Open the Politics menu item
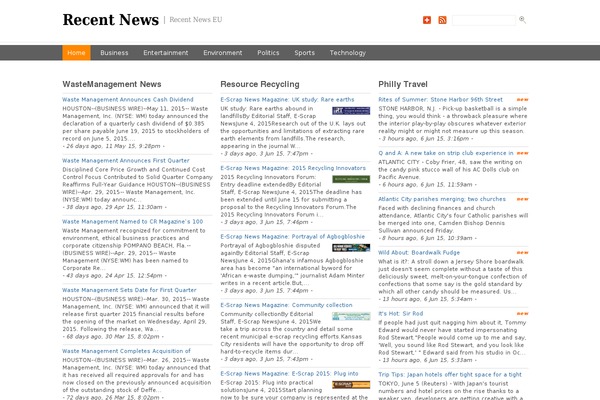Image resolution: width=600 pixels, height=400 pixels. pos(268,53)
